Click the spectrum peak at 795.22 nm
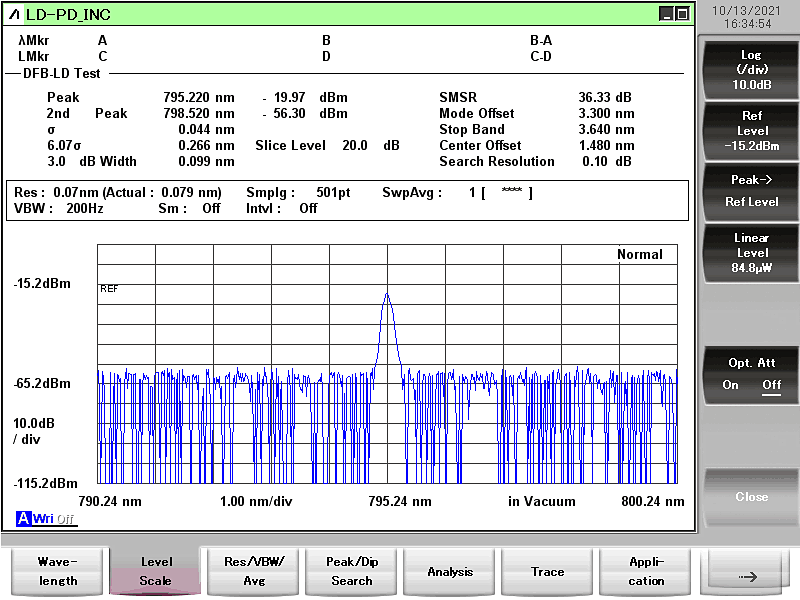 click(x=387, y=294)
